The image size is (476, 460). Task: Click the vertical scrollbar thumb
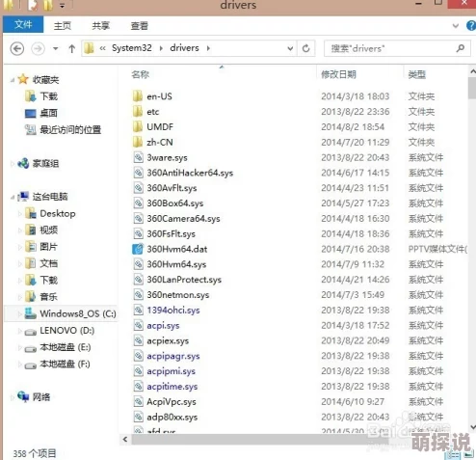pyautogui.click(x=472, y=88)
